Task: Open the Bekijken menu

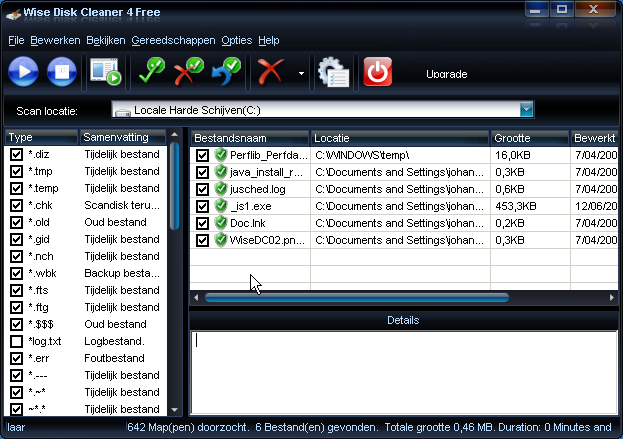Action: (106, 41)
